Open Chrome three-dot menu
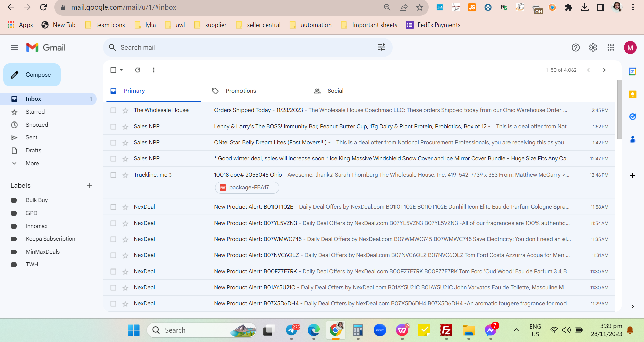 tap(633, 7)
